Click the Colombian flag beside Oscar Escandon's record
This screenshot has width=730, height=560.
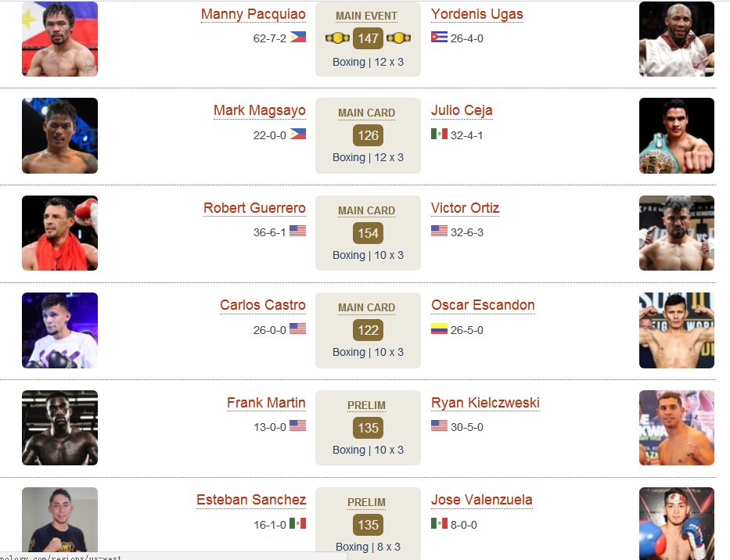click(x=439, y=328)
